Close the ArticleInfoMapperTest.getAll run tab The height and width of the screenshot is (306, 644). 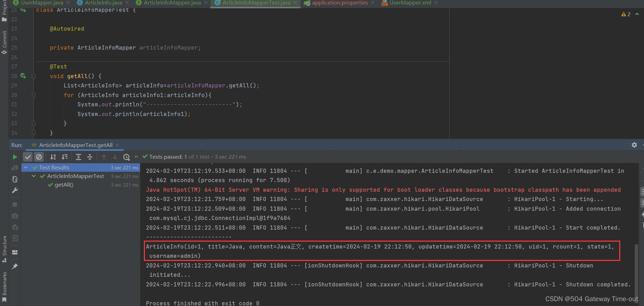(x=117, y=145)
